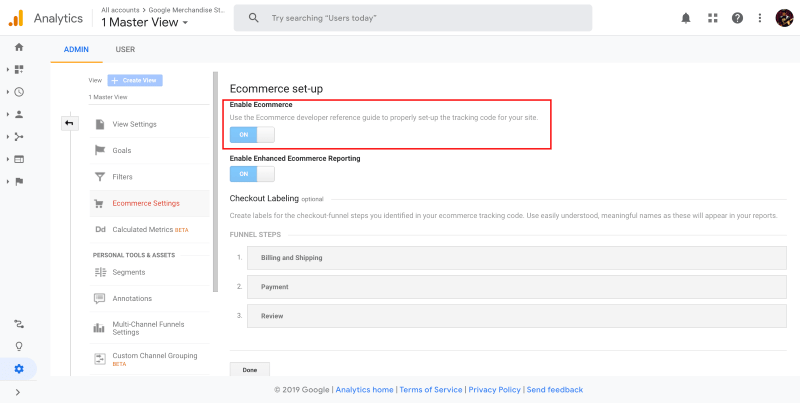Open Admin gear icon
The width and height of the screenshot is (800, 403).
tap(19, 369)
